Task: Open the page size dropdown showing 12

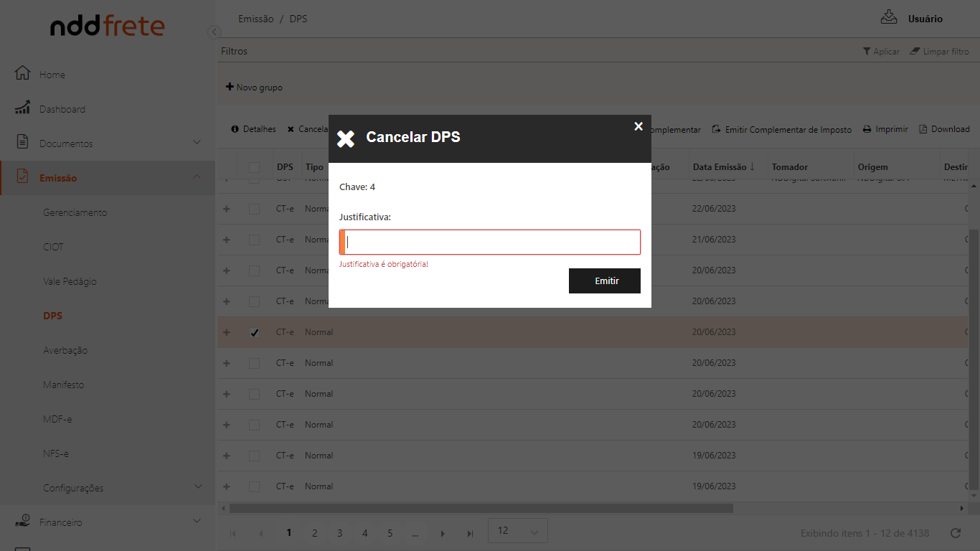Action: [517, 531]
